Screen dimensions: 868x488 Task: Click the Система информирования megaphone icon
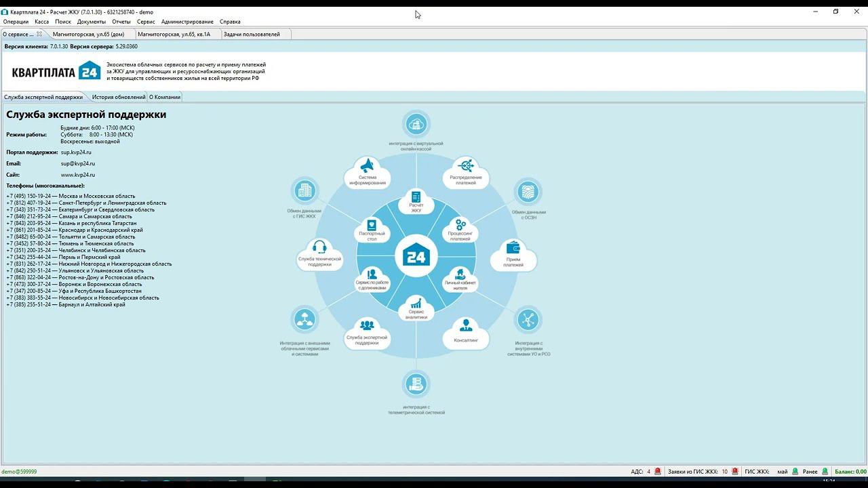click(x=368, y=166)
